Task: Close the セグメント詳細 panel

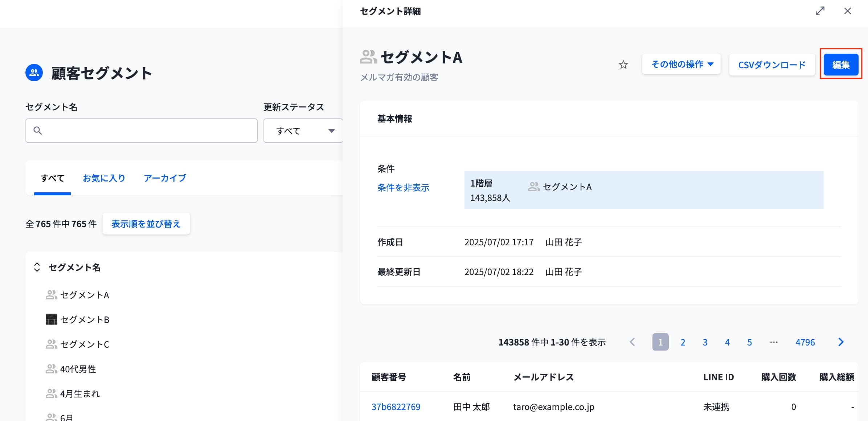Action: tap(847, 11)
